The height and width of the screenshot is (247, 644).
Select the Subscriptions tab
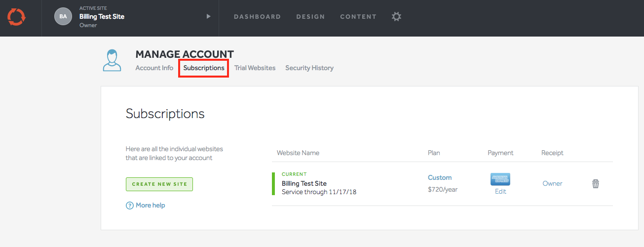pos(204,68)
